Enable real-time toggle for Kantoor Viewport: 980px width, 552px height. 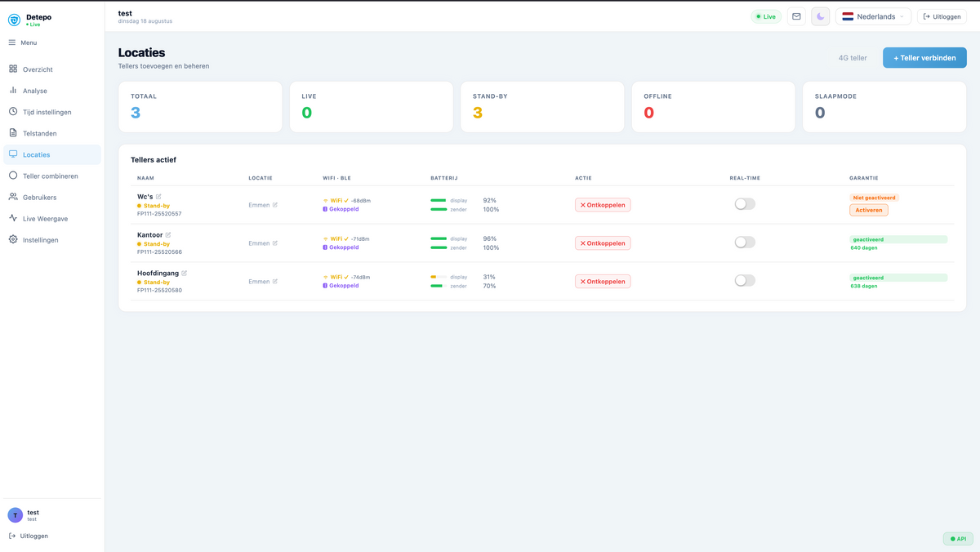(x=745, y=243)
